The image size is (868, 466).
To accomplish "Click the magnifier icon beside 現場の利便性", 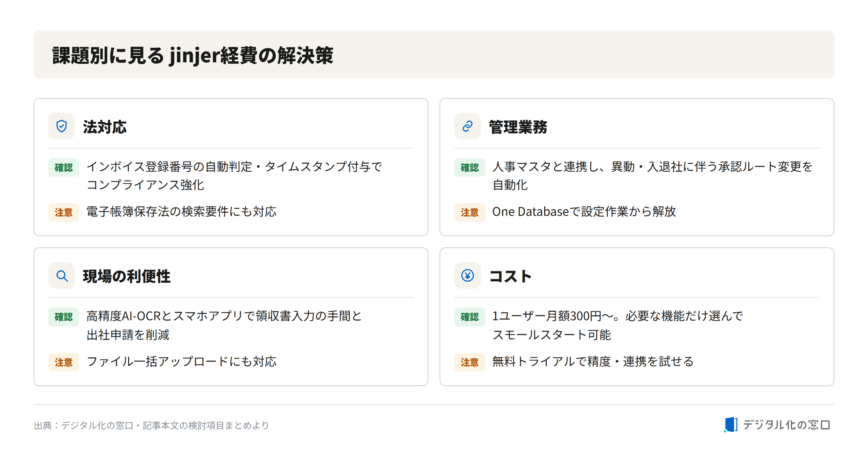I will pyautogui.click(x=62, y=276).
